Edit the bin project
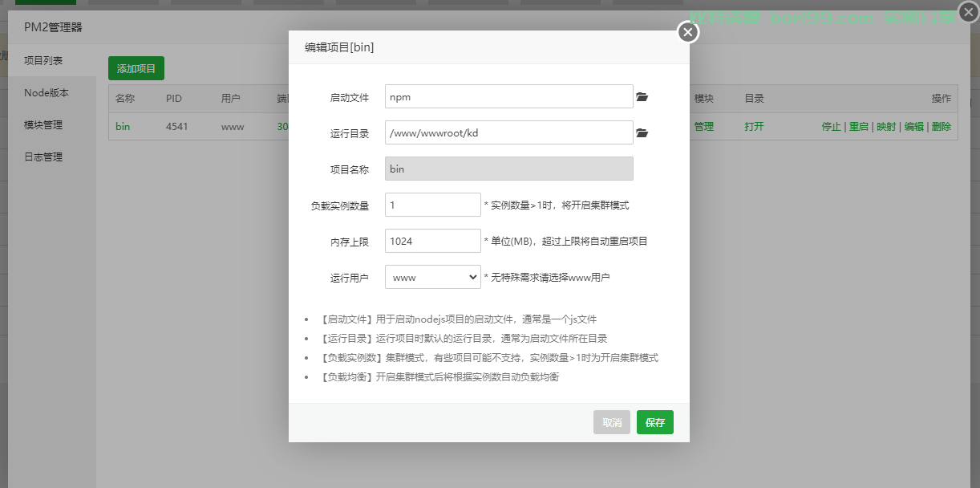 click(914, 127)
